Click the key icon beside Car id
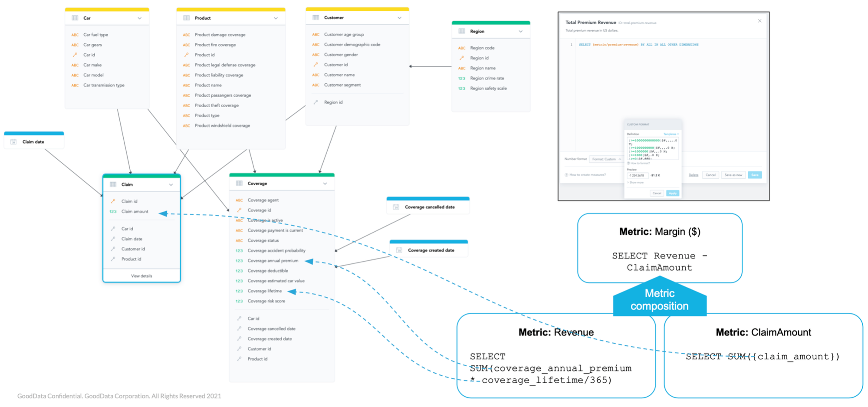The width and height of the screenshot is (868, 407). pos(75,55)
